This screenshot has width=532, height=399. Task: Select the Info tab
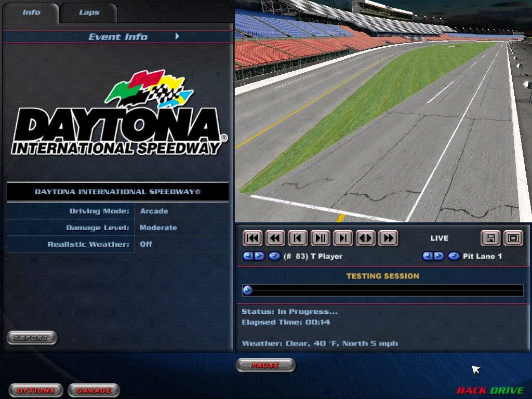[31, 12]
